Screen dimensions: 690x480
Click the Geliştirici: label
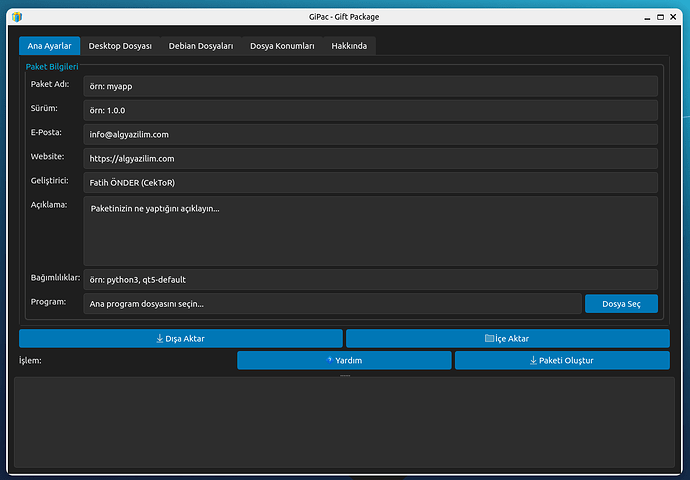click(x=49, y=181)
